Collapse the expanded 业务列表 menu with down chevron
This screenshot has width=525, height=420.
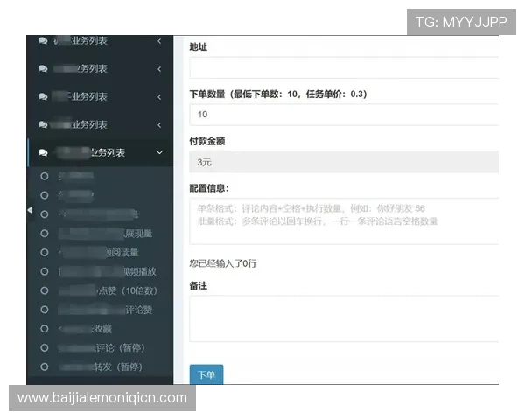click(100, 153)
